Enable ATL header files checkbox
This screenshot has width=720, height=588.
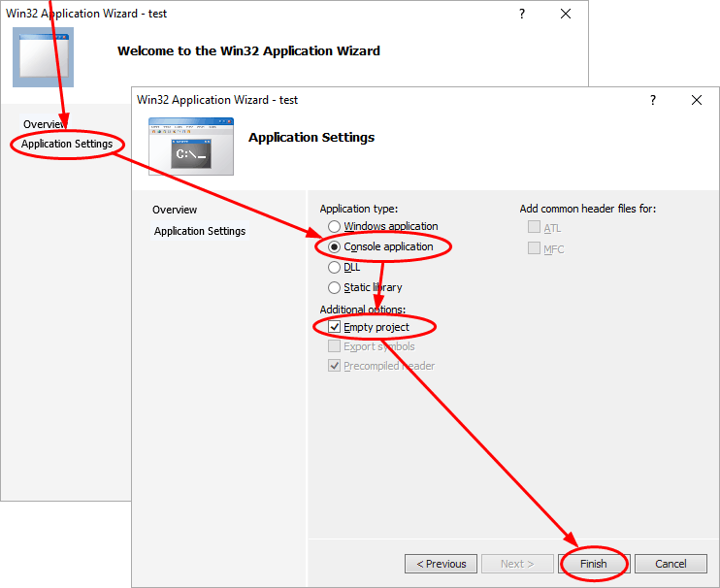click(534, 227)
